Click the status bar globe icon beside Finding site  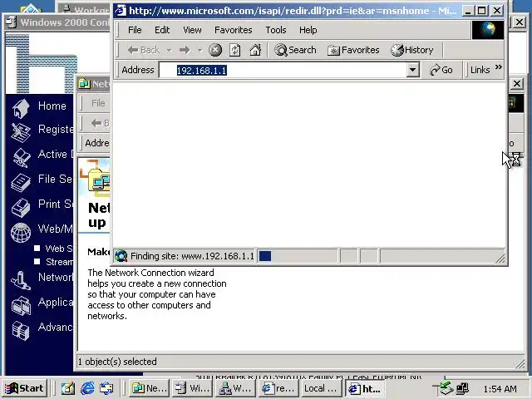pyautogui.click(x=121, y=256)
